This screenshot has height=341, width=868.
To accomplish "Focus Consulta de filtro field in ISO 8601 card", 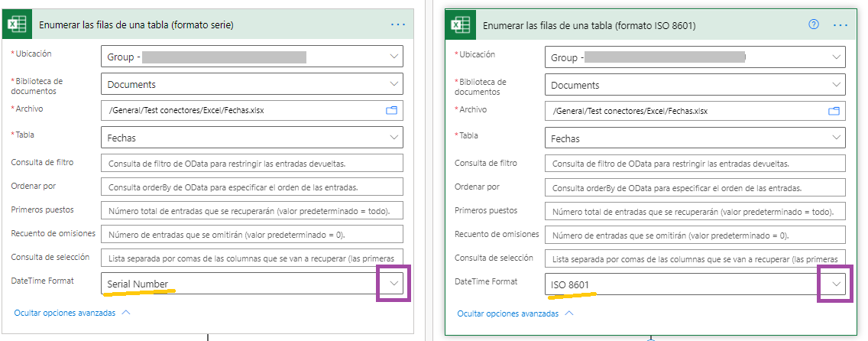I will [695, 164].
